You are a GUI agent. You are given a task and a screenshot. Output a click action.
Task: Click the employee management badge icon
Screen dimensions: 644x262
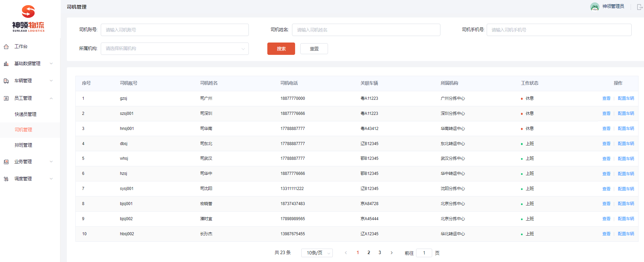[6, 98]
